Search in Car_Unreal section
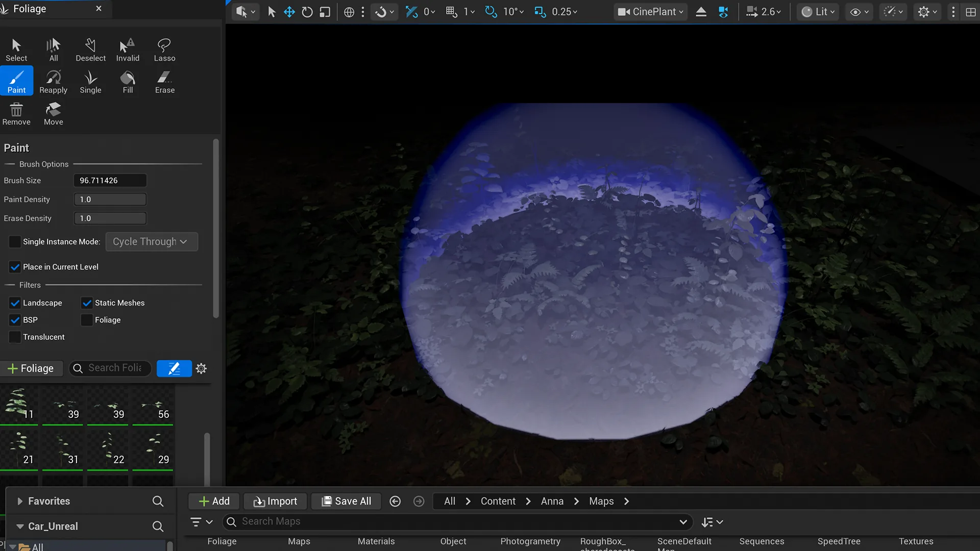This screenshot has width=980, height=551. [x=158, y=527]
